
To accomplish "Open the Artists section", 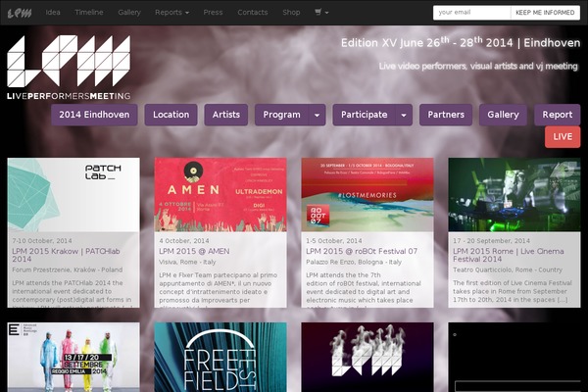I will click(226, 115).
